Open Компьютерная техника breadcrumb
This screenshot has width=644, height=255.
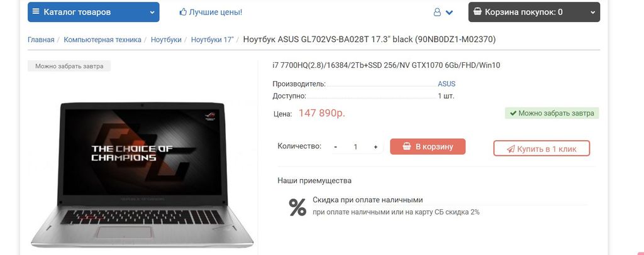click(103, 40)
